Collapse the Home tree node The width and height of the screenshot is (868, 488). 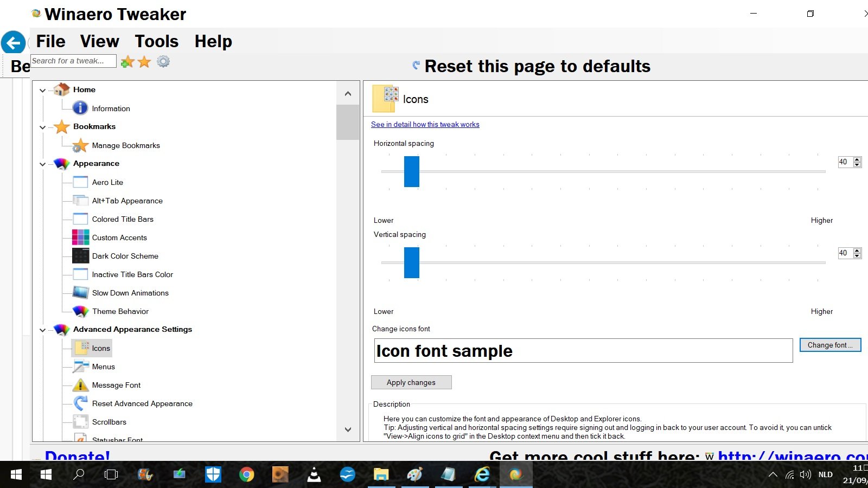[x=43, y=91]
